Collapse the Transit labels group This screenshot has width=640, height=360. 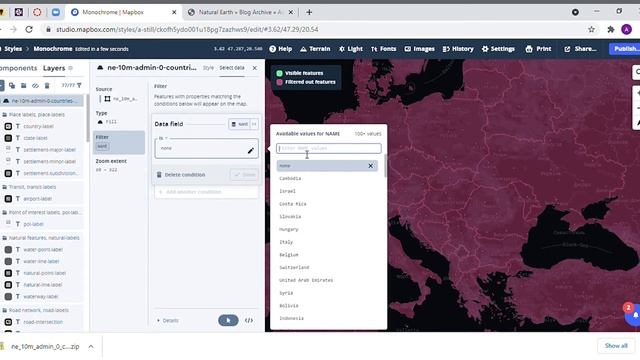(x=5, y=187)
